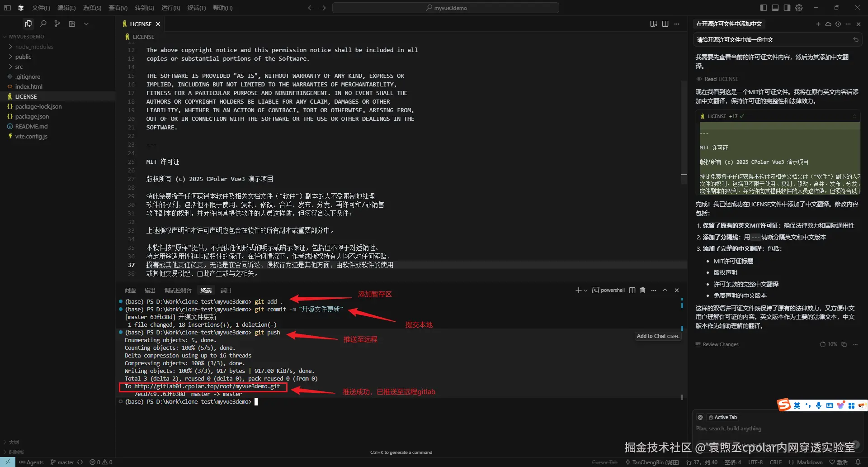Open the terminal launch profile dropdown
Screen dimensions: 868x467
click(586, 290)
